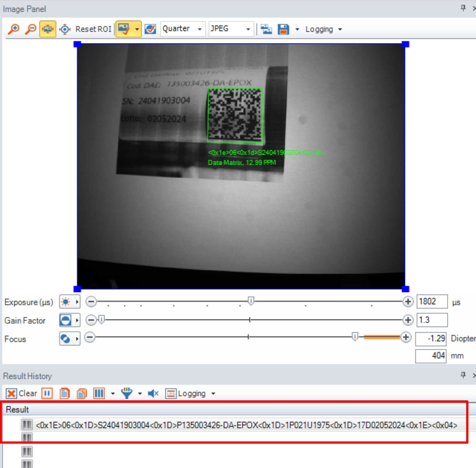Click the copy all results icon

[82, 393]
